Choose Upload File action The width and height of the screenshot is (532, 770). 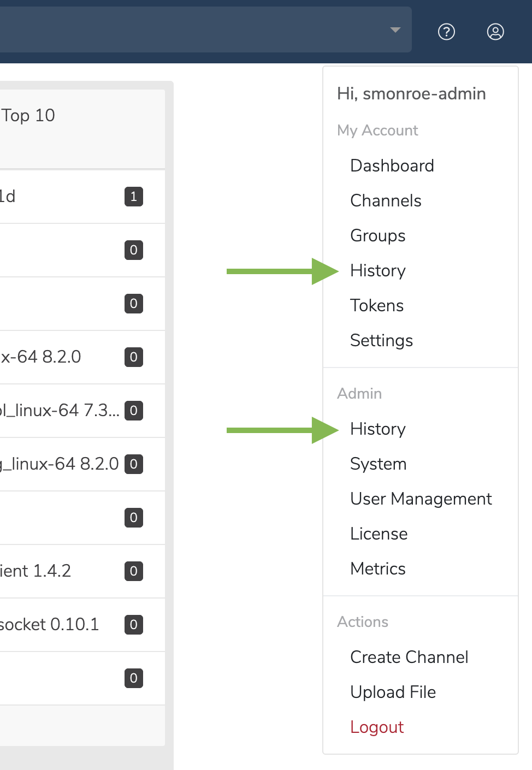point(393,692)
